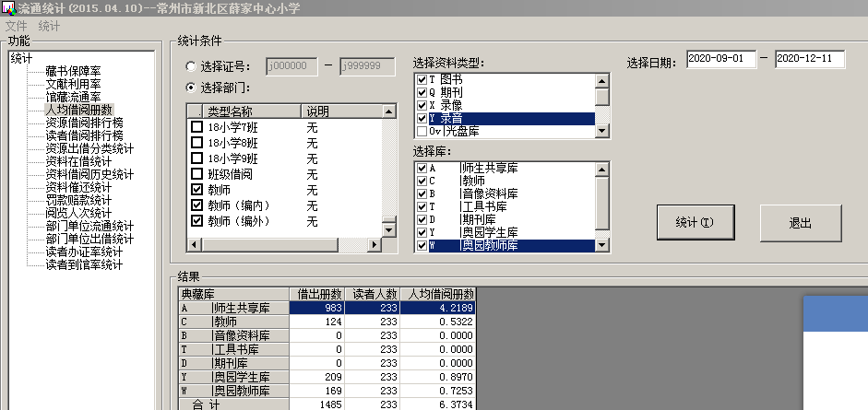Uncheck the Y 奥园学生库 checkbox

coord(422,232)
